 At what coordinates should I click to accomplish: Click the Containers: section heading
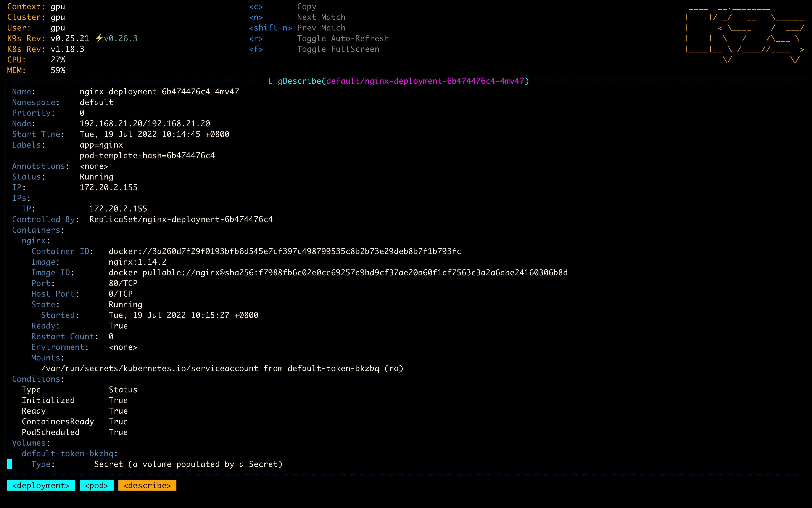click(x=38, y=230)
